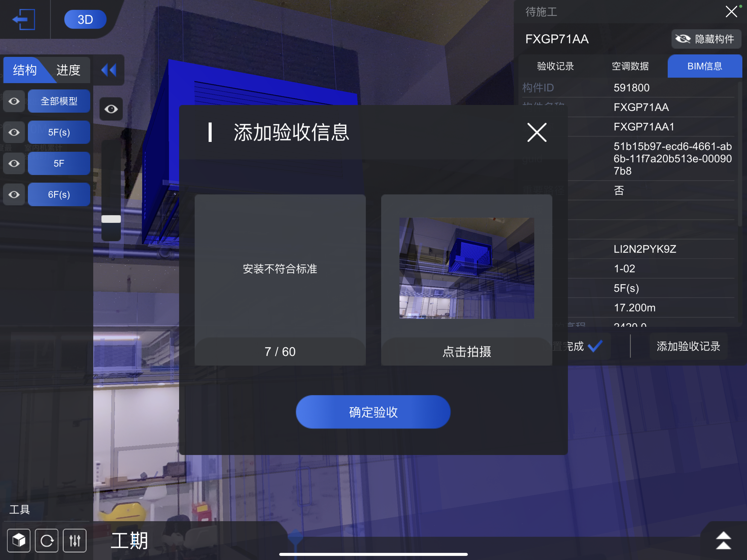
Task: Open the BIM信息 tab
Action: 705,66
